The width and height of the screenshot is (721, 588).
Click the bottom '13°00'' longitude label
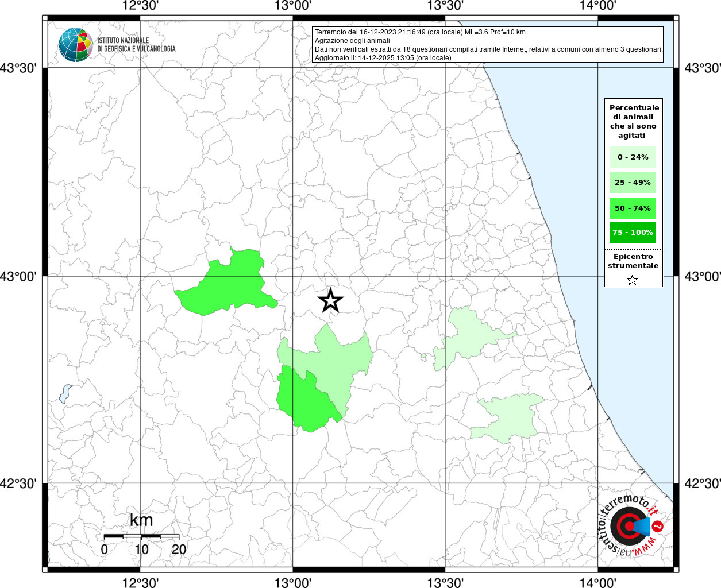[x=293, y=582]
